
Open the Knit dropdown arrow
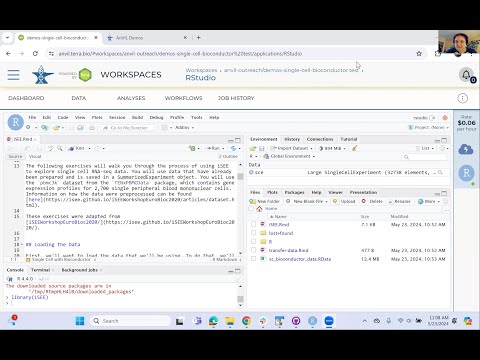tap(89, 148)
